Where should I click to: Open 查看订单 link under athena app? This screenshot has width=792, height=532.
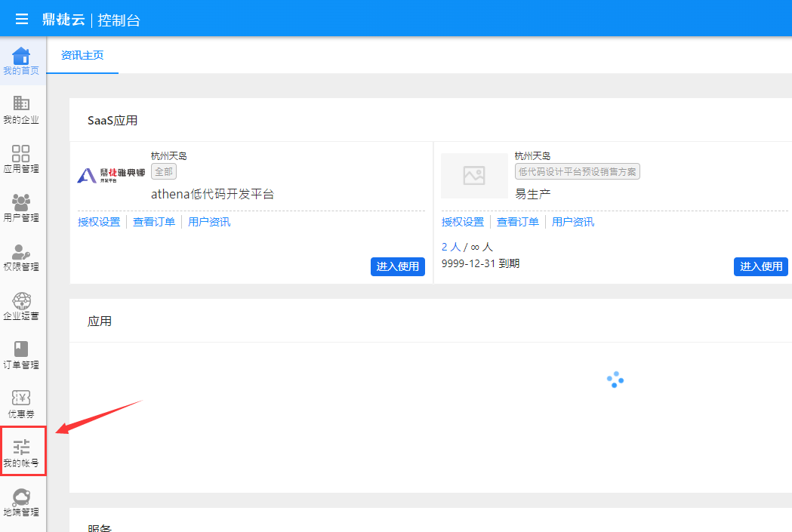[x=154, y=222]
